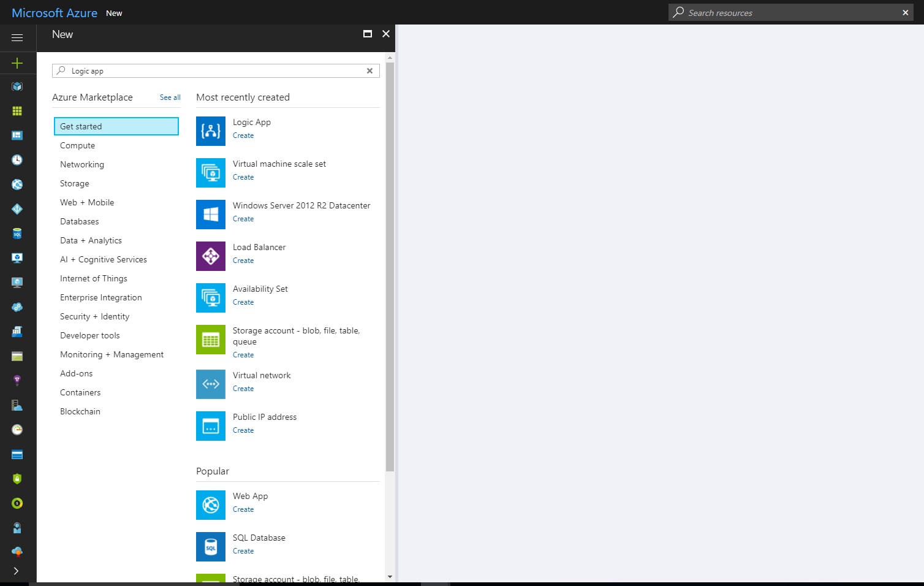Select Storage marketplace category
Viewport: 924px width, 586px height.
coord(75,183)
